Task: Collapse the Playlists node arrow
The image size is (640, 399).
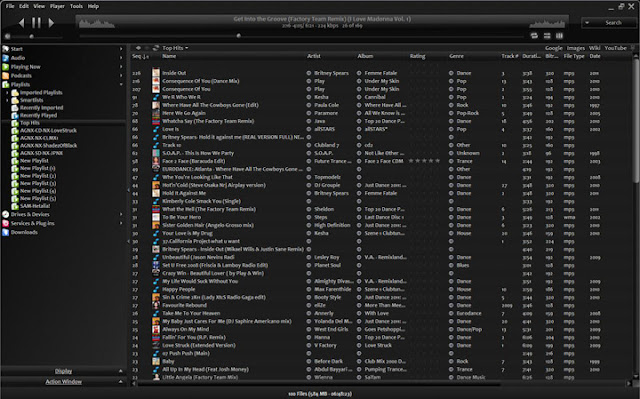Action: pyautogui.click(x=121, y=85)
